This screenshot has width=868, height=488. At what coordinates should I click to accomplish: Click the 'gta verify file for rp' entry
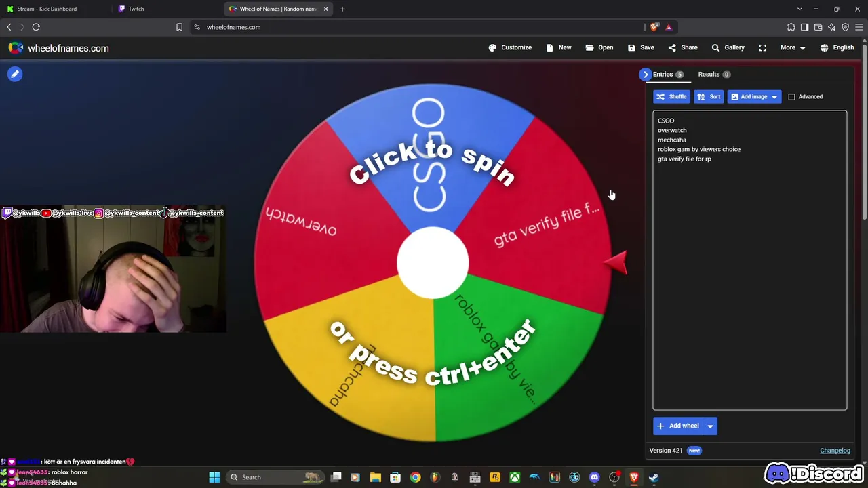pyautogui.click(x=684, y=159)
